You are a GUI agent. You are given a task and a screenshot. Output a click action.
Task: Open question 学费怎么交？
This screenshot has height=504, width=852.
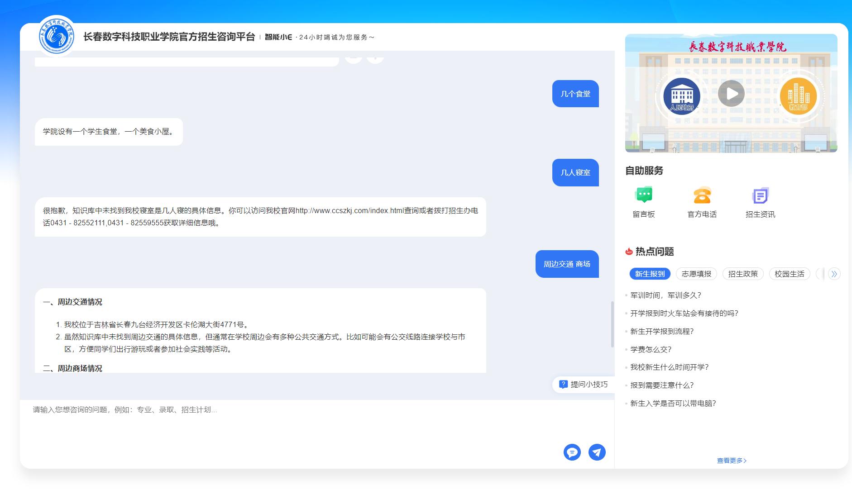(x=651, y=350)
